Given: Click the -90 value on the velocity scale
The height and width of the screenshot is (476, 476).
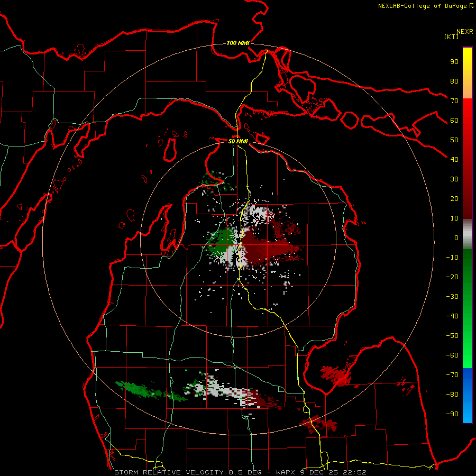Looking at the screenshot, I should 452,414.
